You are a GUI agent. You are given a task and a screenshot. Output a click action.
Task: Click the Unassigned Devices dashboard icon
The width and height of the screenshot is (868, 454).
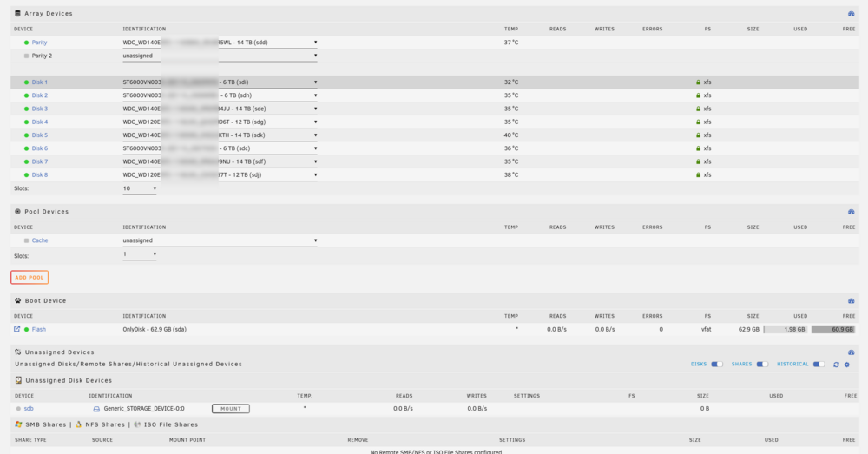(x=851, y=352)
